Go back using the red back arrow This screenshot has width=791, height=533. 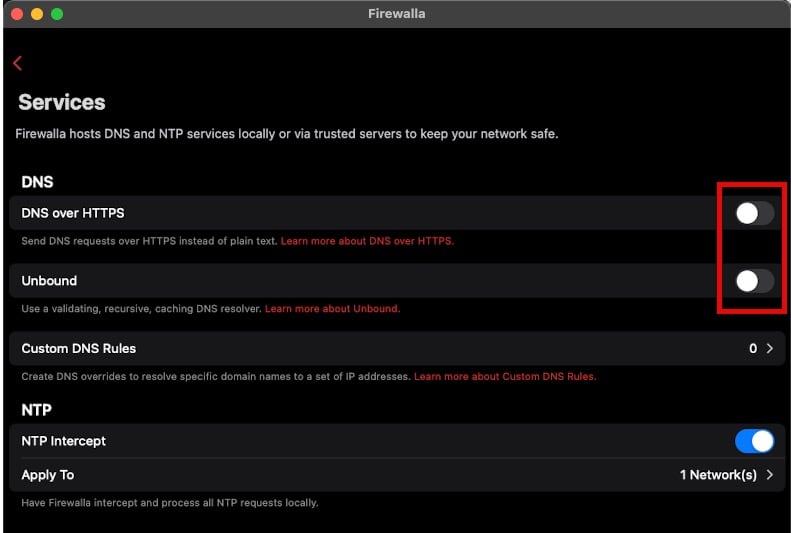(x=18, y=63)
